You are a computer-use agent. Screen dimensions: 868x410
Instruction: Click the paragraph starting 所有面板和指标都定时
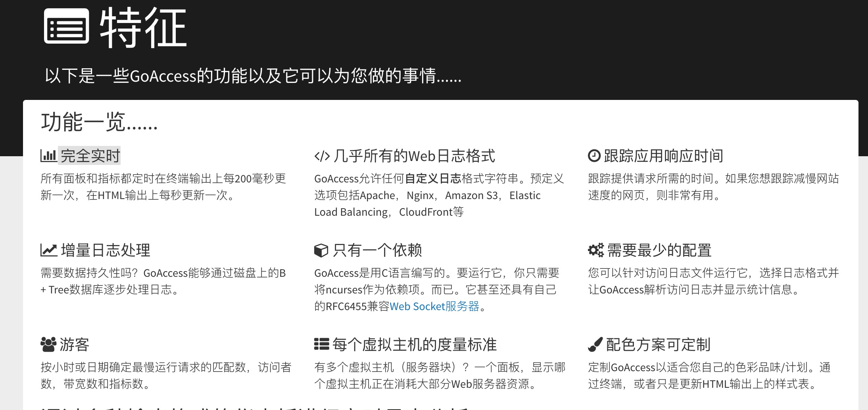[163, 187]
